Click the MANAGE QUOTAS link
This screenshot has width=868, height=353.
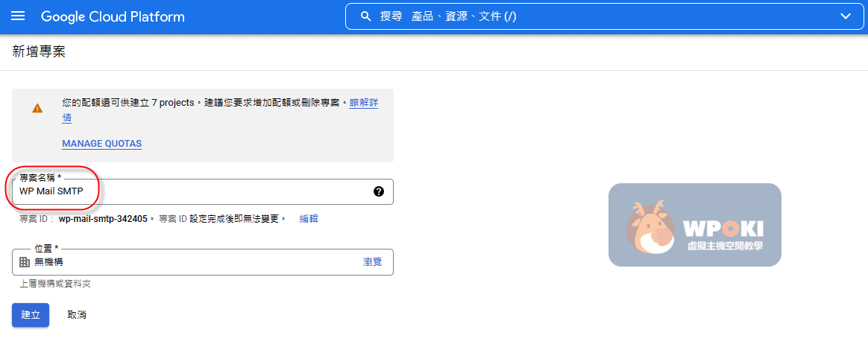(101, 144)
